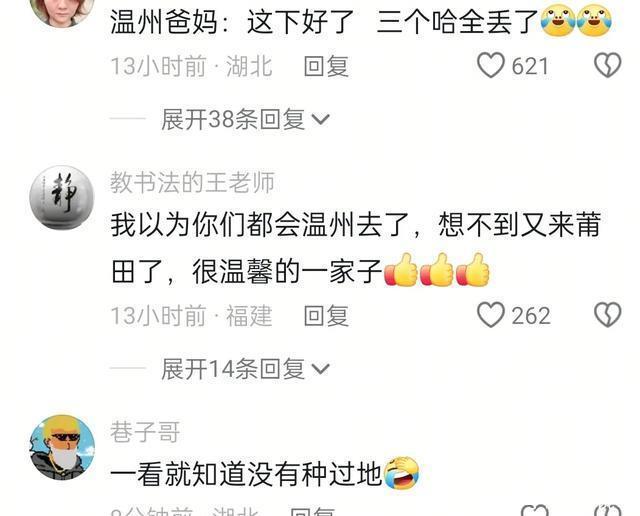Viewport: 640px width, 516px height.
Task: Open 巷子哥's sunglasses avatar
Action: tap(62, 447)
